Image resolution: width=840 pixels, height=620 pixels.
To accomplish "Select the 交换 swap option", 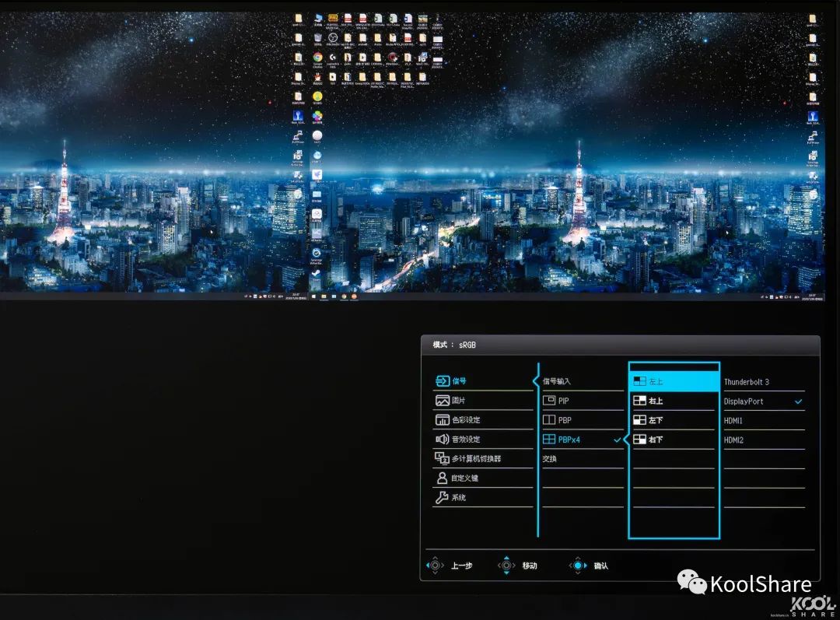I will [583, 459].
